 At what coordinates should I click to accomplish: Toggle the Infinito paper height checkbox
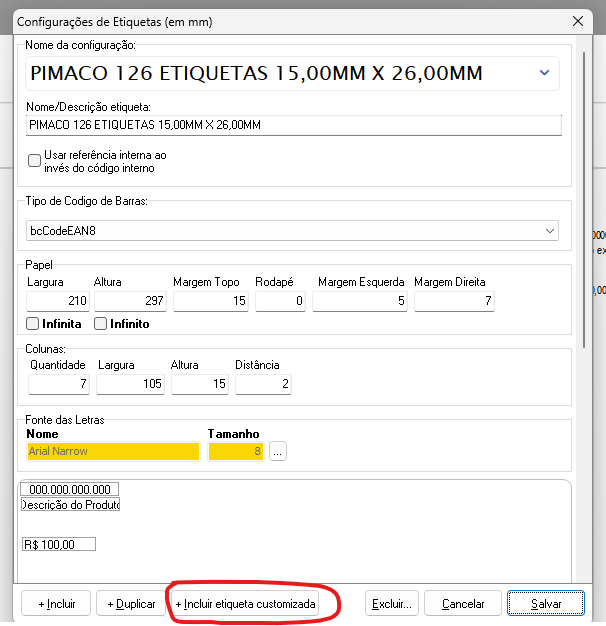[101, 324]
